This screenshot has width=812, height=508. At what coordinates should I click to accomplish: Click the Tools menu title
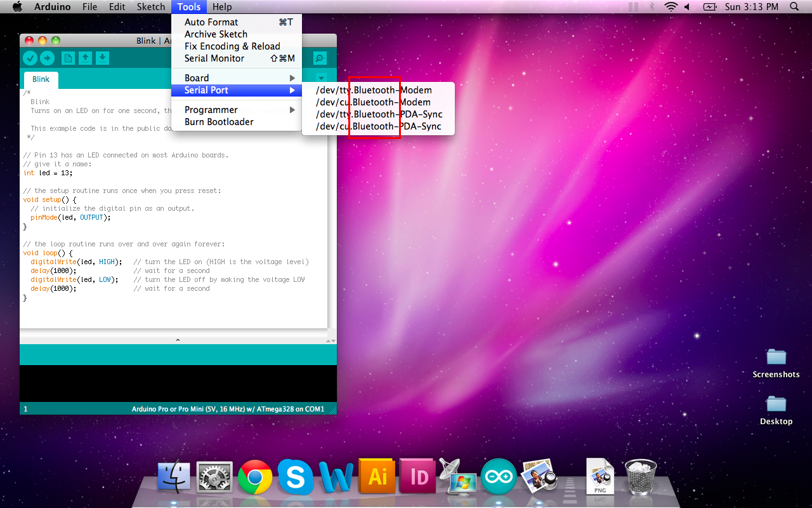coord(189,7)
